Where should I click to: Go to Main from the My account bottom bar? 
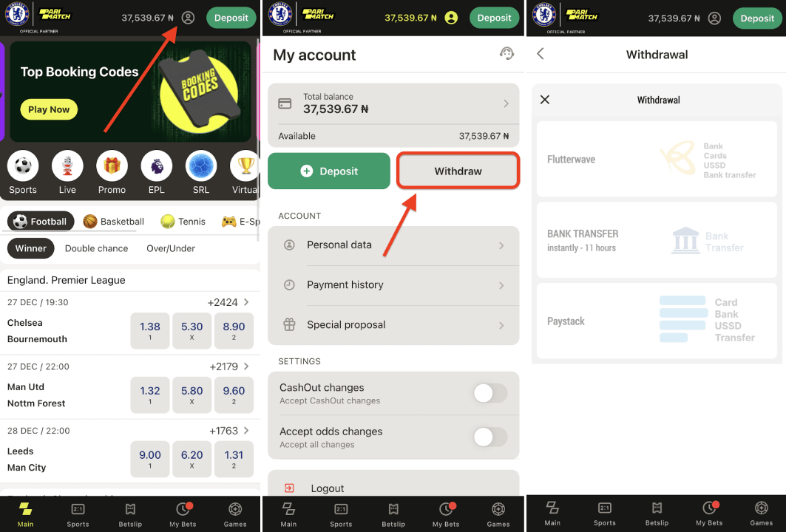click(288, 514)
